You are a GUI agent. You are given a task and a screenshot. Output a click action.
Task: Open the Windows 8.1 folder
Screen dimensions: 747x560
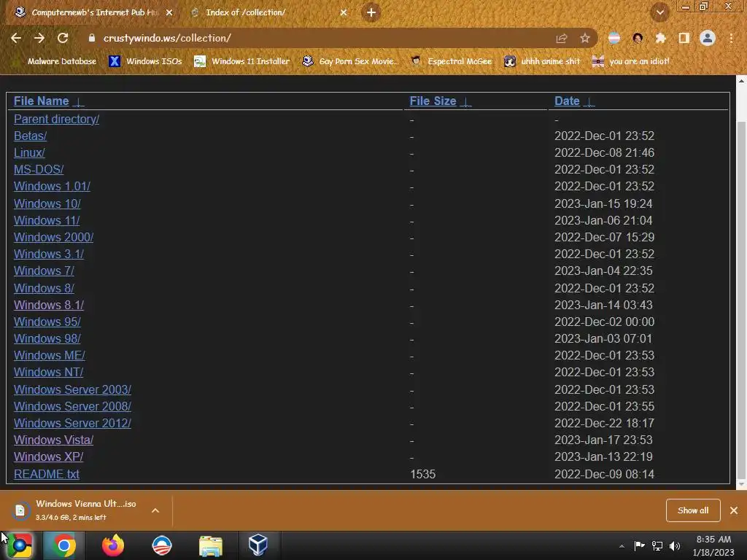[x=49, y=305]
